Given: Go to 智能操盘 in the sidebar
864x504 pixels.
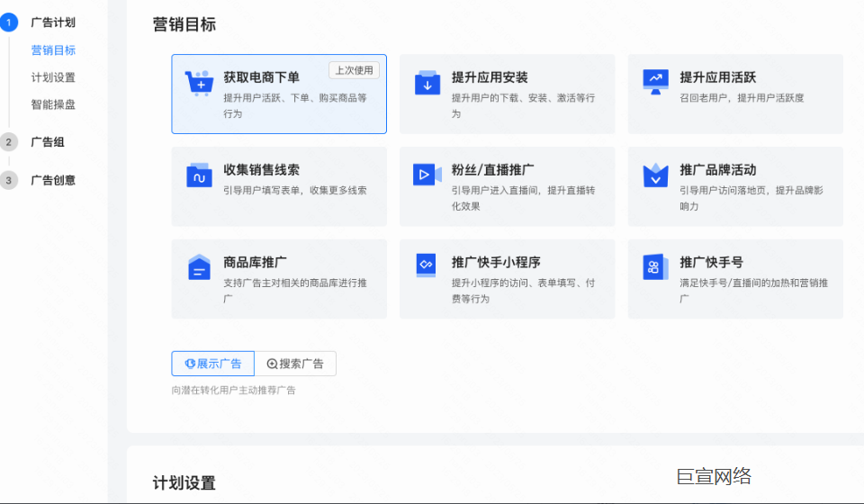Looking at the screenshot, I should coord(53,104).
